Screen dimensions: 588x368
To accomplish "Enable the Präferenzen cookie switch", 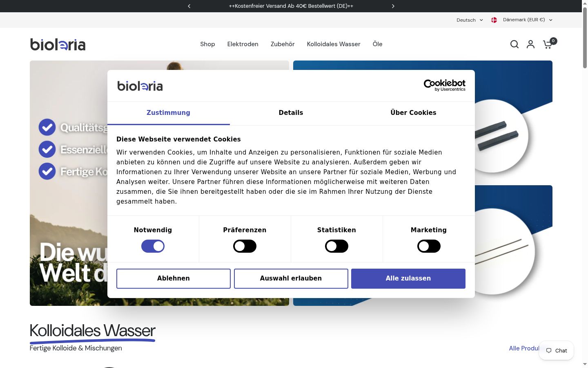I will 245,246.
